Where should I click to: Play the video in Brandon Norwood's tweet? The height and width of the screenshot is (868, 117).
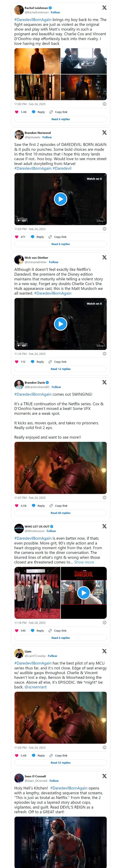tap(61, 199)
